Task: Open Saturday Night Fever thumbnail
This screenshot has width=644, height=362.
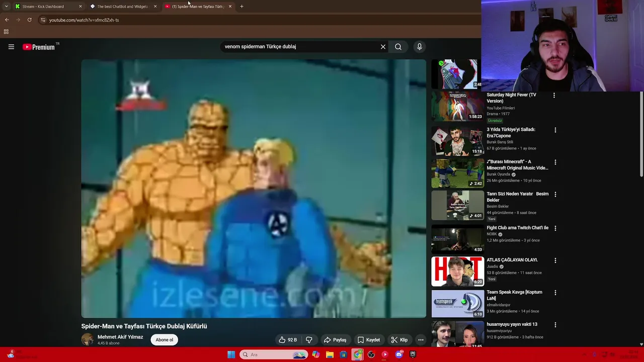Action: [x=457, y=106]
